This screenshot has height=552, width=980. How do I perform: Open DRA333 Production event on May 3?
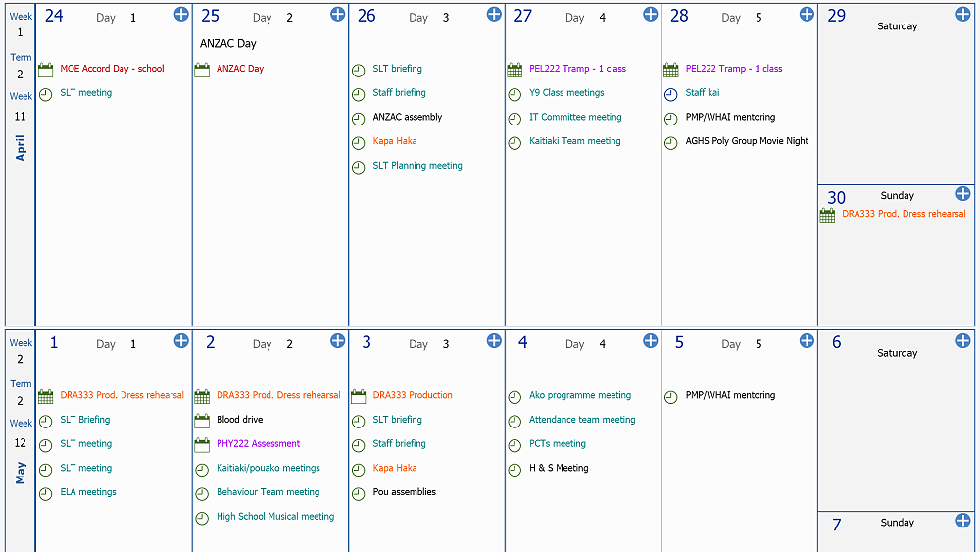413,396
